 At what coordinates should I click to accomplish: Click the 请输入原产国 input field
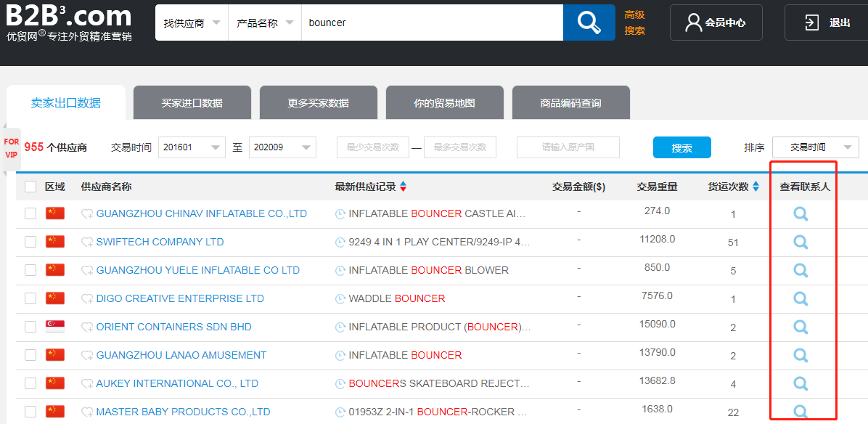[568, 147]
